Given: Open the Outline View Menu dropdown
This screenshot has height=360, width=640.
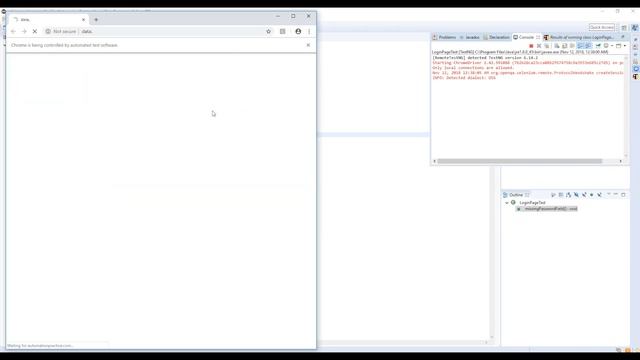Looking at the screenshot, I should [x=609, y=194].
